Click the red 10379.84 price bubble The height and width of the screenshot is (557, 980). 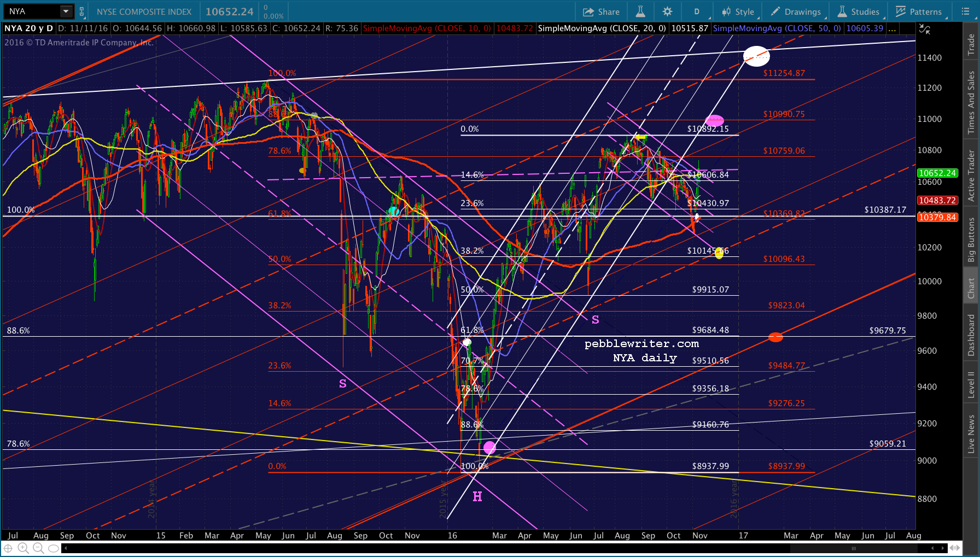[937, 217]
